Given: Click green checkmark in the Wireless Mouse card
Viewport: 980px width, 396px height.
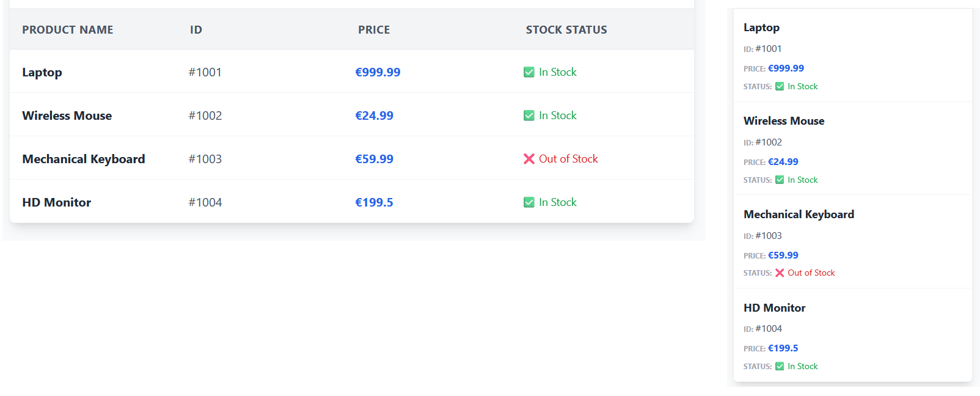Looking at the screenshot, I should (x=780, y=180).
